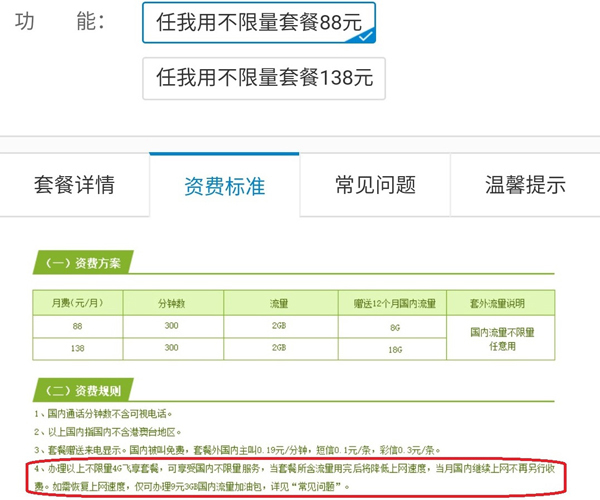Click the (一)资费方案 section header
The height and width of the screenshot is (500, 600).
tap(83, 263)
